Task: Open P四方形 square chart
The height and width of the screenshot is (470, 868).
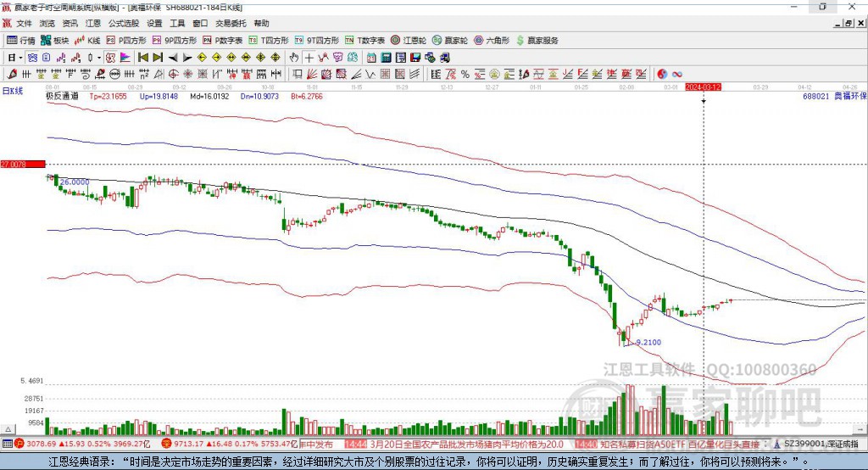Action: click(x=127, y=41)
